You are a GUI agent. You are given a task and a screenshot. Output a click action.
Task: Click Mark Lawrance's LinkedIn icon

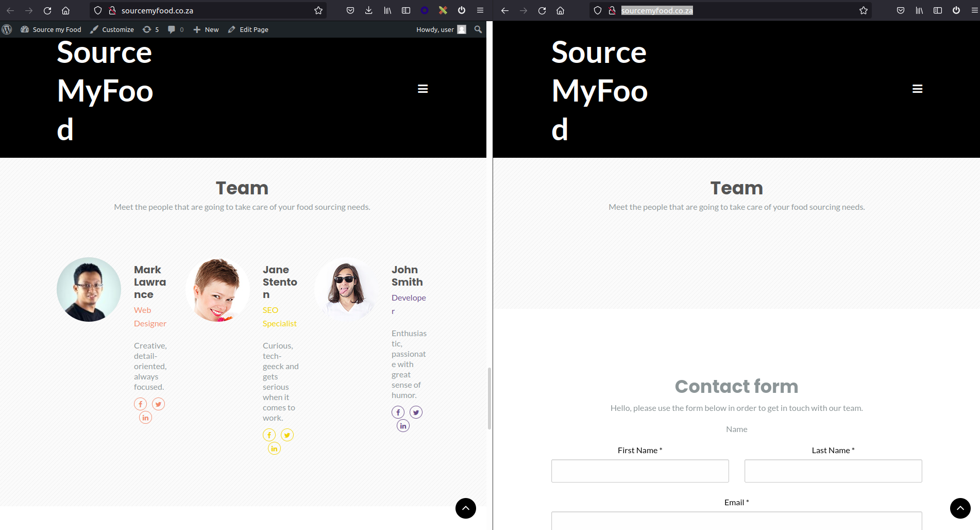pyautogui.click(x=145, y=418)
